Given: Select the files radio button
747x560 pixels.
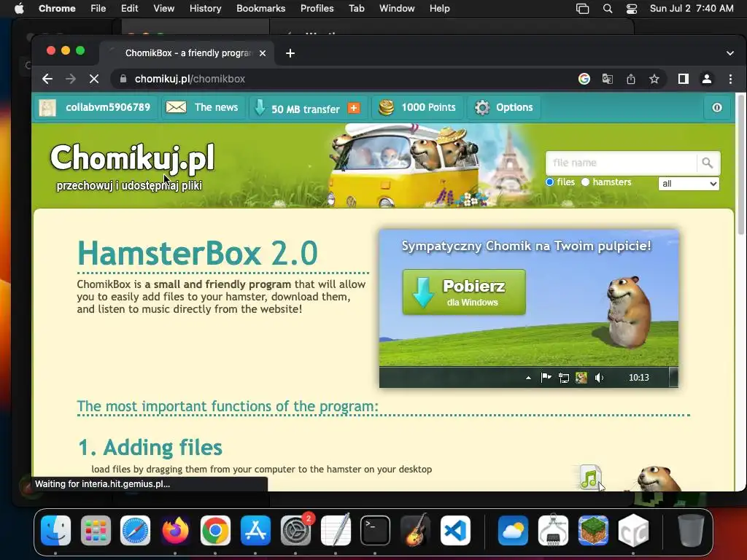Looking at the screenshot, I should tap(550, 182).
